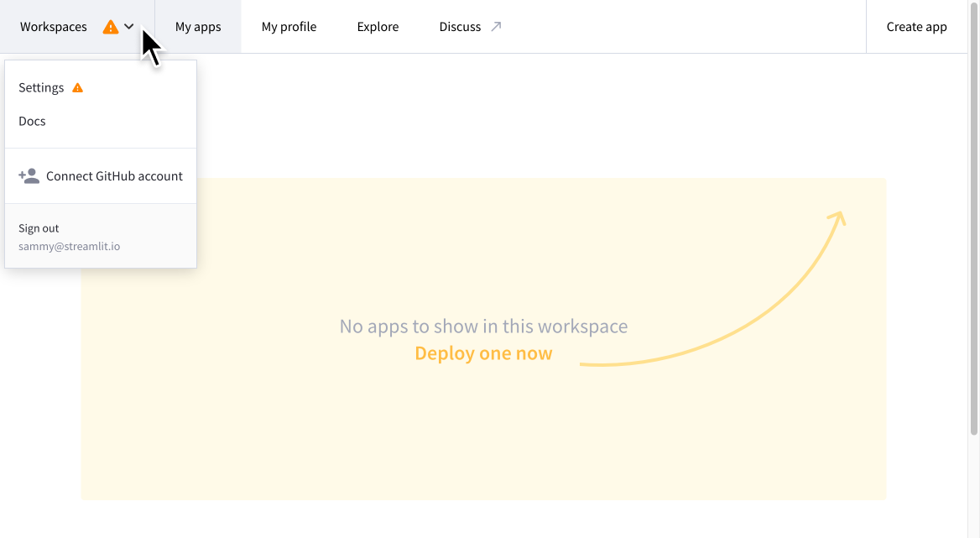Sign out of the account

tap(39, 227)
